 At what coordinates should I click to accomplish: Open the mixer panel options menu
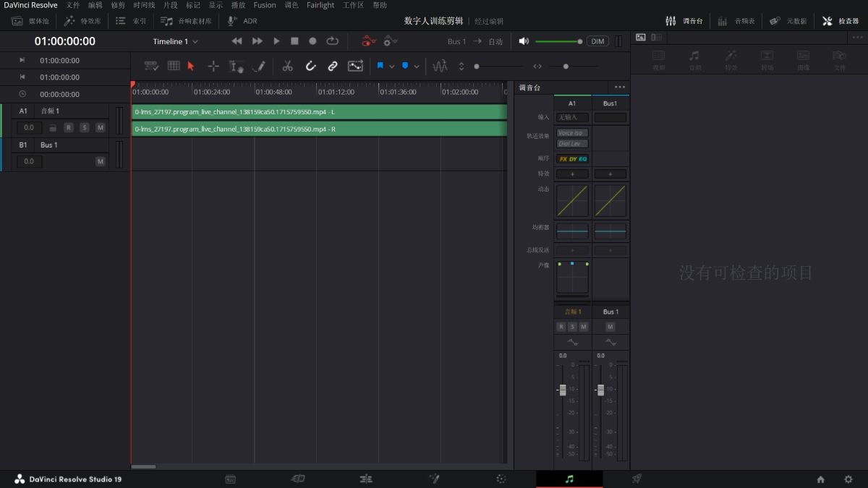(620, 87)
